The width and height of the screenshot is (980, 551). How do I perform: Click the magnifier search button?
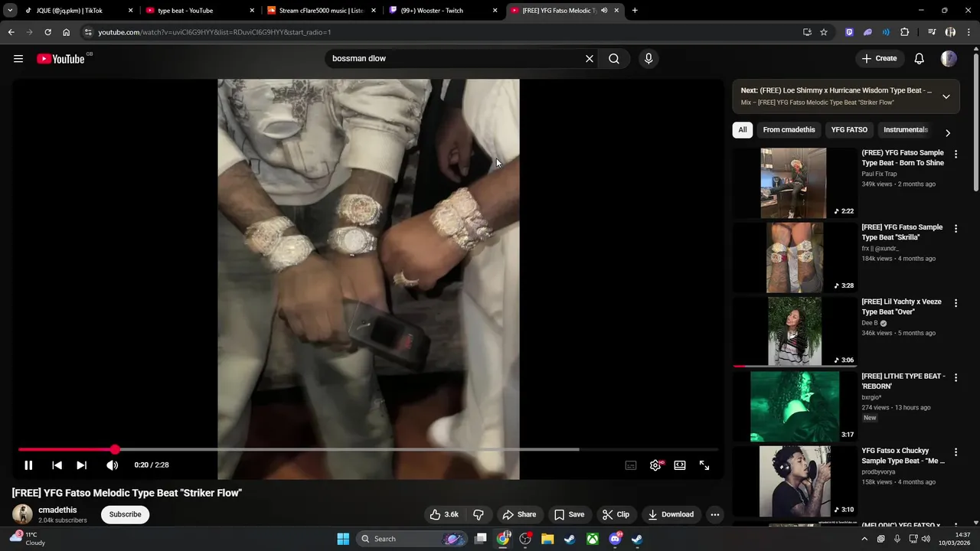click(x=614, y=59)
